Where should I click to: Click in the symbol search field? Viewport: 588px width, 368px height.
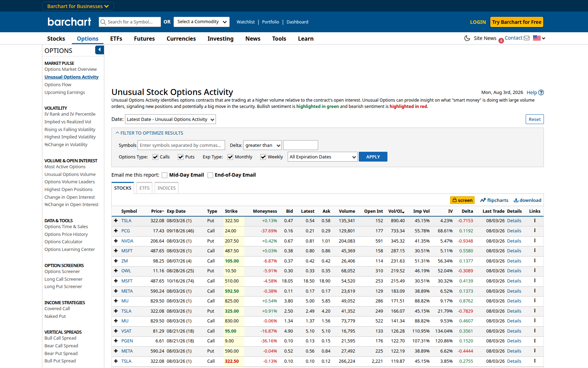click(130, 22)
